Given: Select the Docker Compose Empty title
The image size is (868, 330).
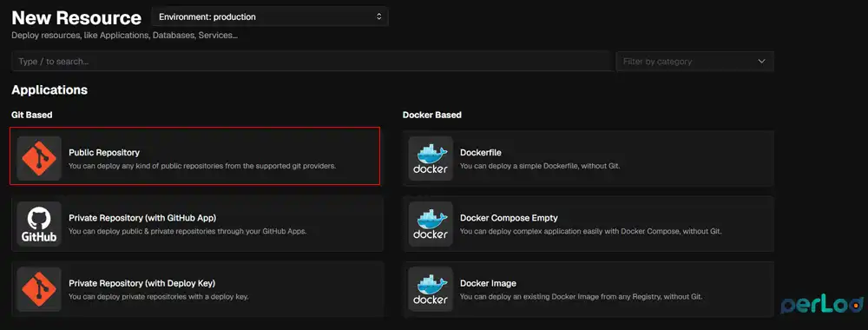Looking at the screenshot, I should pyautogui.click(x=509, y=218).
